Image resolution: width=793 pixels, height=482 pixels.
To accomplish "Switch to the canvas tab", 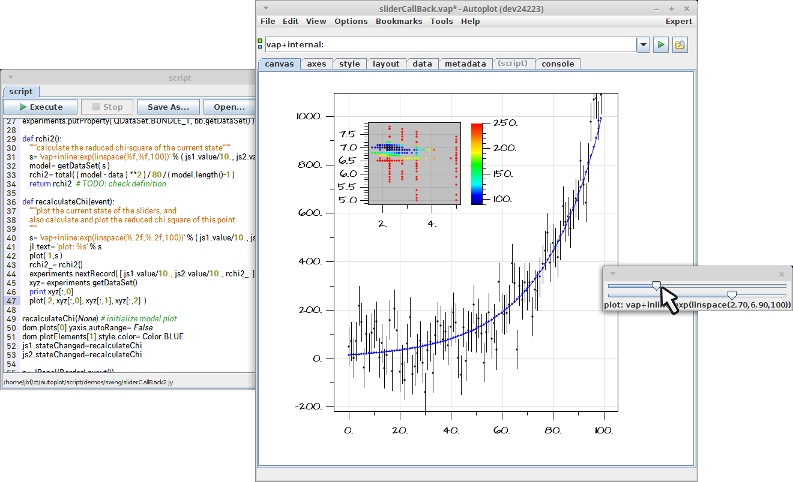I will pyautogui.click(x=279, y=64).
